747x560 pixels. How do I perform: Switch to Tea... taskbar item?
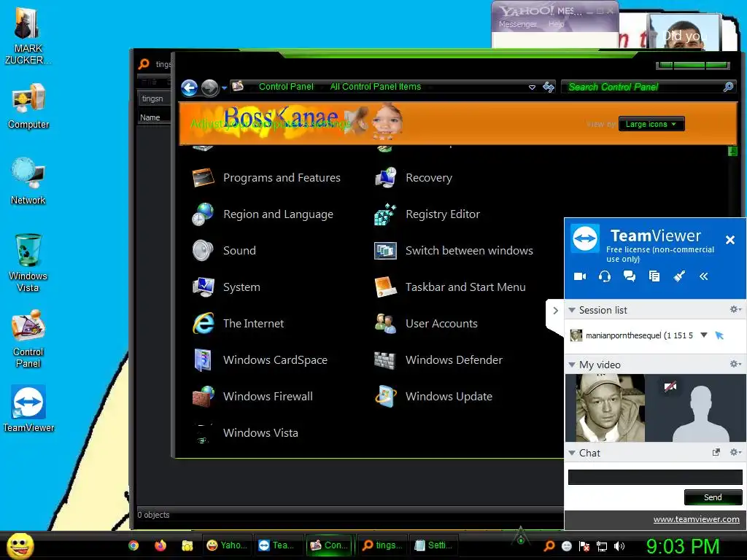276,545
